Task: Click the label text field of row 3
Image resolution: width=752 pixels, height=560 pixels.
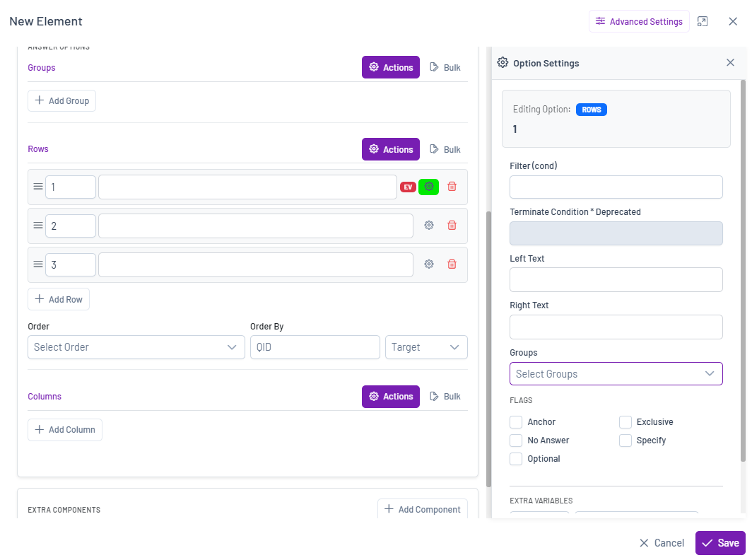Action: point(256,264)
